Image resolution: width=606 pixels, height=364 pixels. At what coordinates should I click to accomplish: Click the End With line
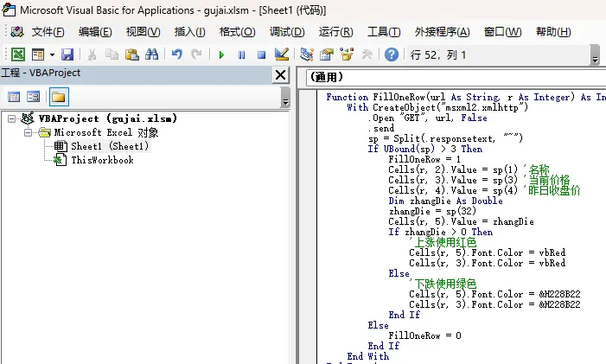368,356
